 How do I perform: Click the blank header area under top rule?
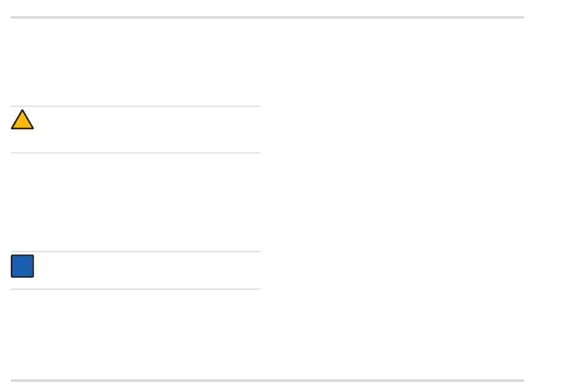(268, 62)
